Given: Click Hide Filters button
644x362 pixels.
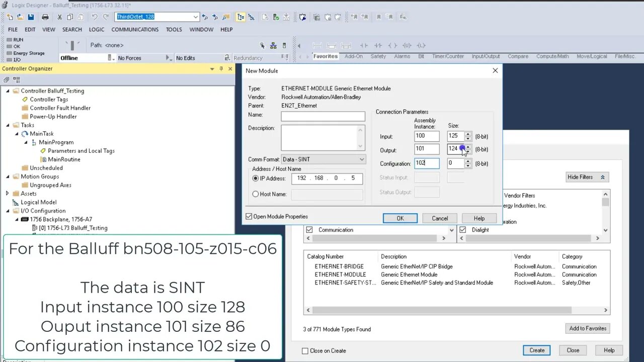Looking at the screenshot, I should [588, 177].
